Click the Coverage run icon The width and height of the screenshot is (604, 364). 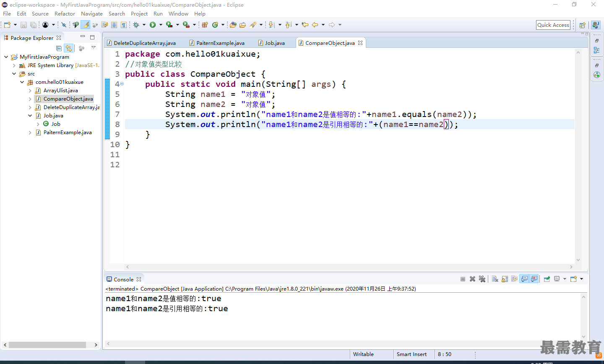point(169,25)
